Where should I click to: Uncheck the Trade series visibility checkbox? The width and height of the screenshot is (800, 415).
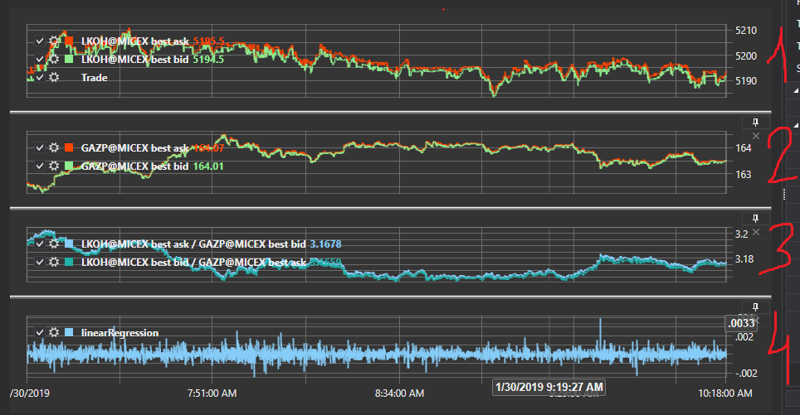tap(39, 76)
